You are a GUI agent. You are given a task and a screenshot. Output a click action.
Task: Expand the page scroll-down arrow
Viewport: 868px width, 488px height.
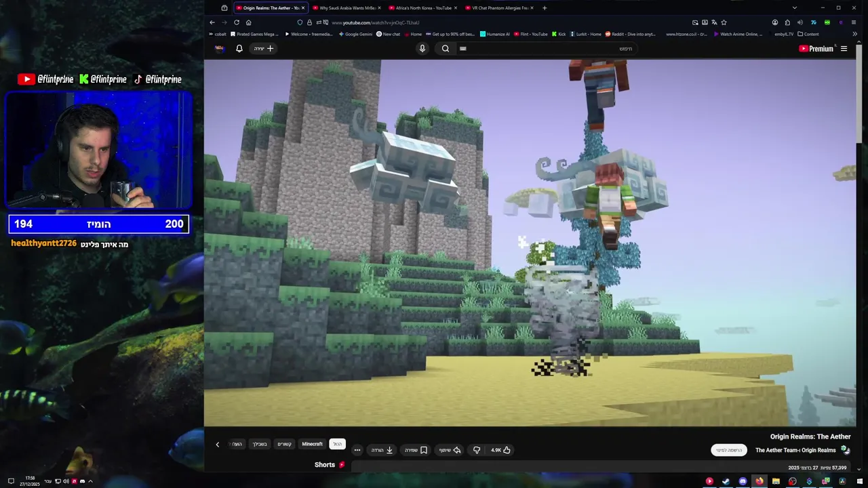tap(860, 468)
